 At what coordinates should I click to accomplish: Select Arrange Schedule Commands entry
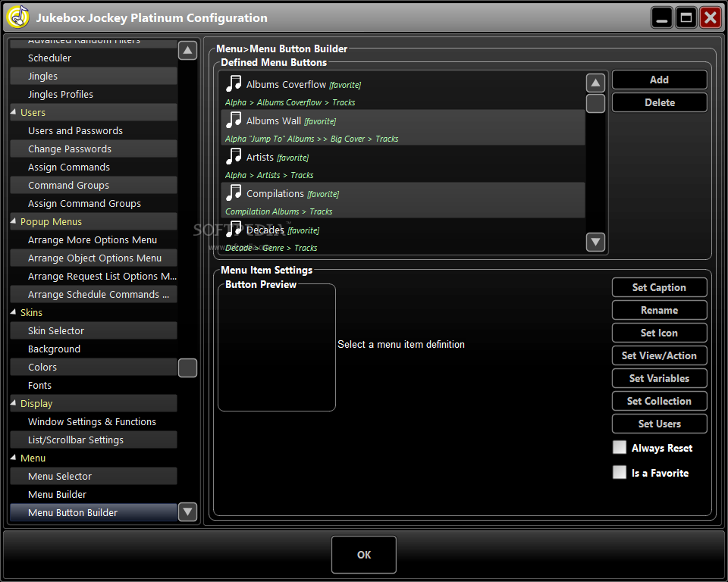coord(94,294)
